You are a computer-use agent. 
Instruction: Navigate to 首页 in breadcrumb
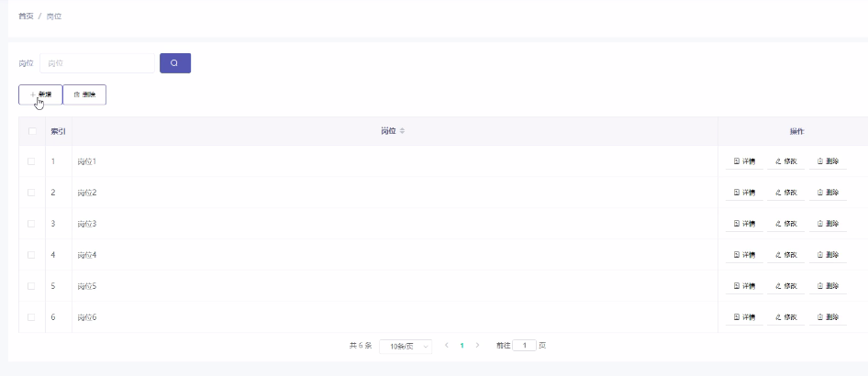click(x=26, y=17)
